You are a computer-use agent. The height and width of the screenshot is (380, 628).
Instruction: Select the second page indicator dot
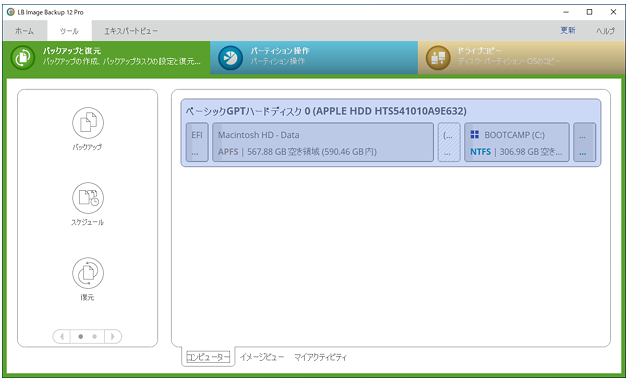pos(95,336)
